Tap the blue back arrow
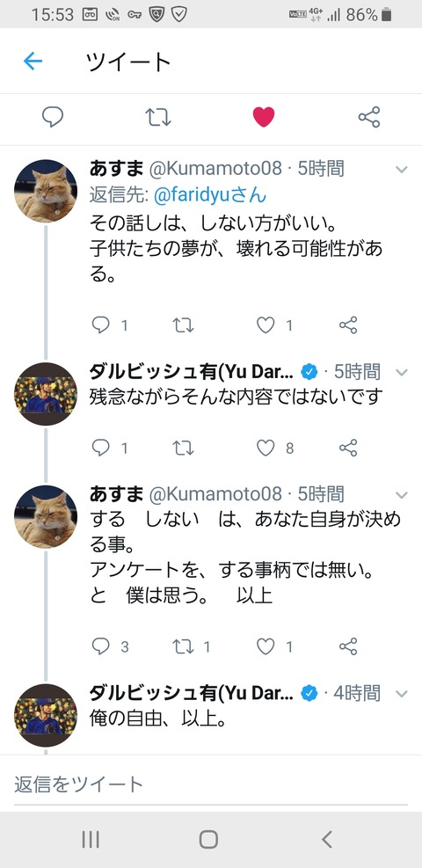 pos(33,61)
